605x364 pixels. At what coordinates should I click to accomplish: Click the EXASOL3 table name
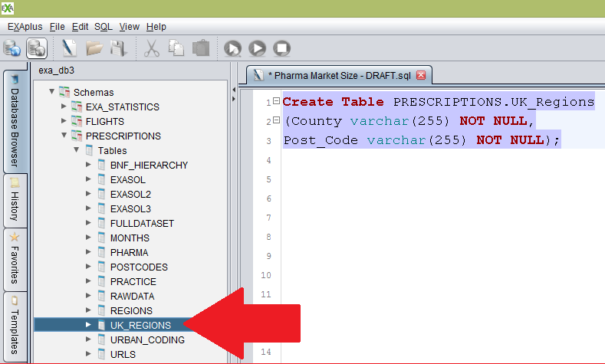pyautogui.click(x=130, y=209)
